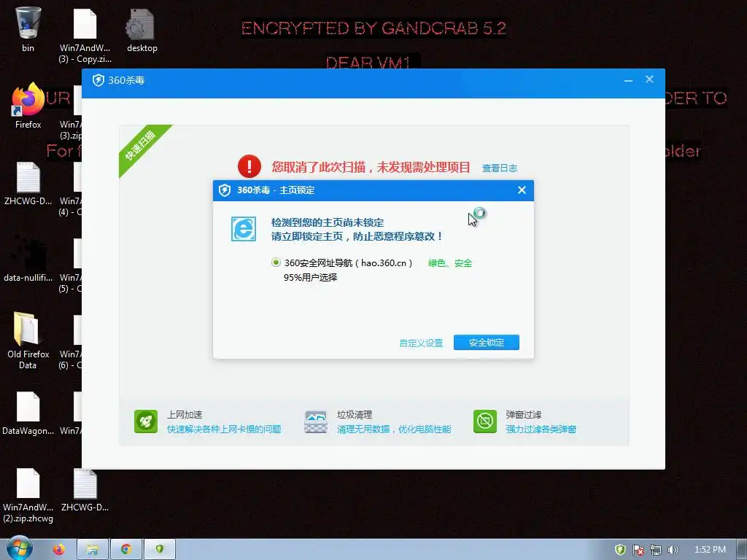Open the 自定义设置 link
The width and height of the screenshot is (747, 560).
point(421,343)
